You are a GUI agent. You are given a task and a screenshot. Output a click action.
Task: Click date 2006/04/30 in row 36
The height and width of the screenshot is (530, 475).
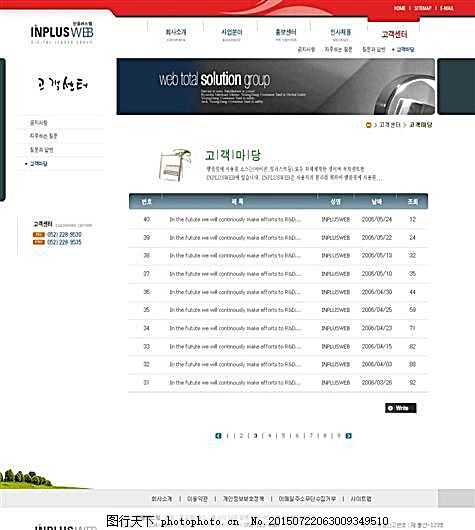377,292
